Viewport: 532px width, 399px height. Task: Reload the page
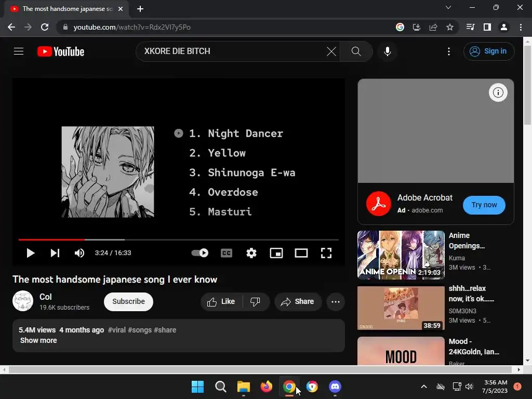[x=45, y=27]
